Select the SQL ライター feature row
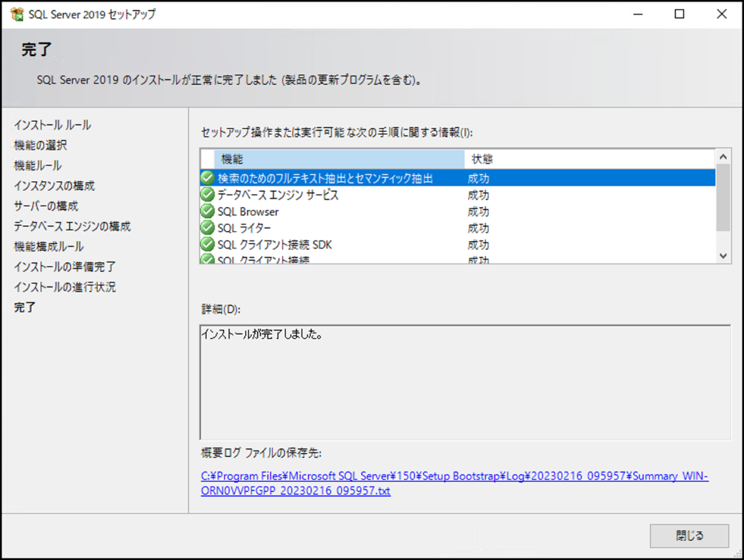 point(458,227)
